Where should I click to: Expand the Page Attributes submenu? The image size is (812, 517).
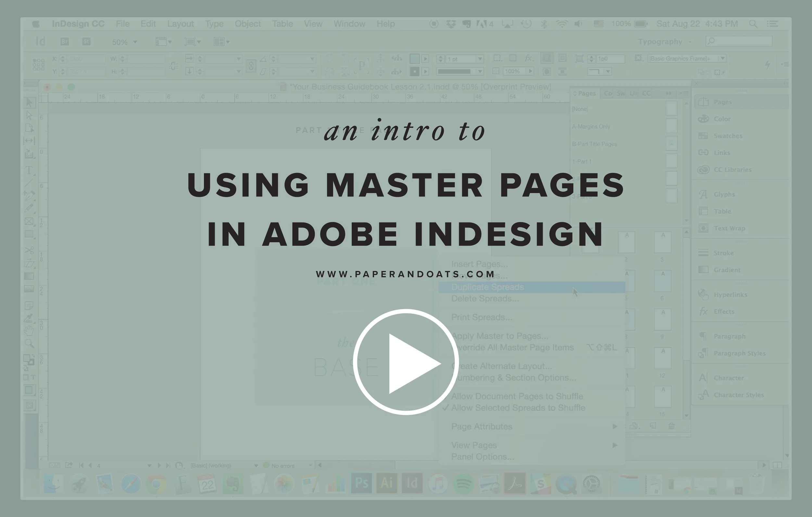coord(533,427)
